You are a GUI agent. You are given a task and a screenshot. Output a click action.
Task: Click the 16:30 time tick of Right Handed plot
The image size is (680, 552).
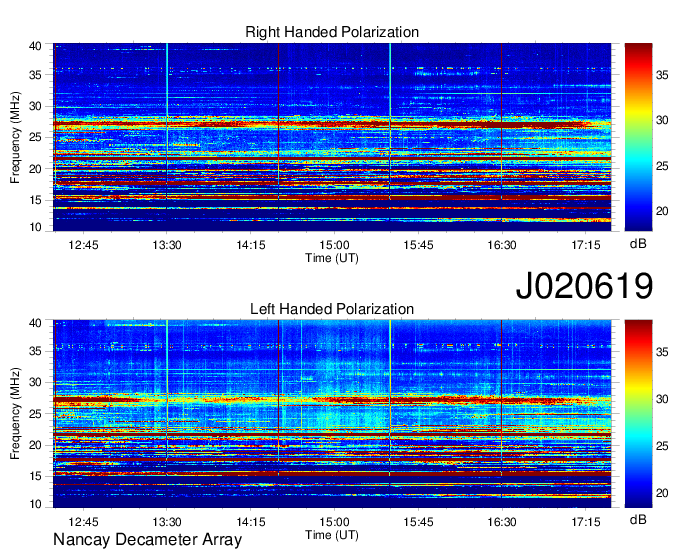pos(502,245)
